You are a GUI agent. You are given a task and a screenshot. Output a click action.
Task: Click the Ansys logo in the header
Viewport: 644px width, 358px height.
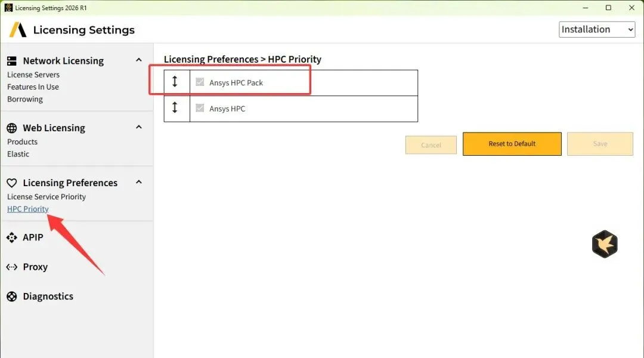pos(18,30)
